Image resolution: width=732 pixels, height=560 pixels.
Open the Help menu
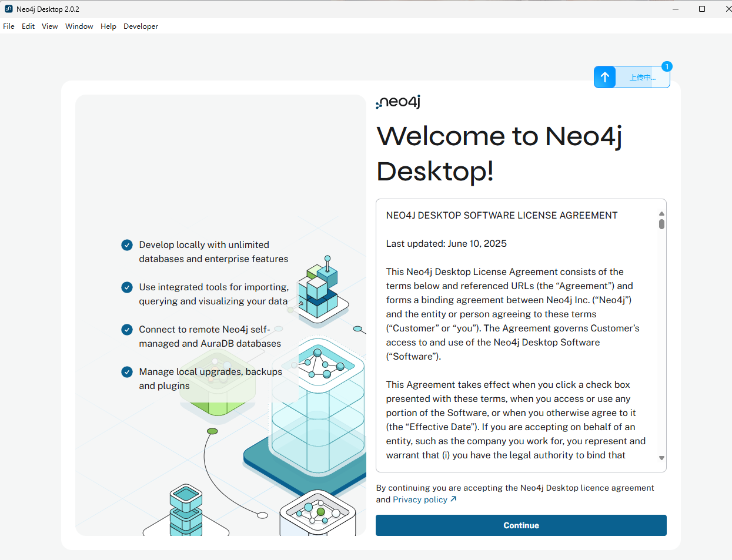108,26
